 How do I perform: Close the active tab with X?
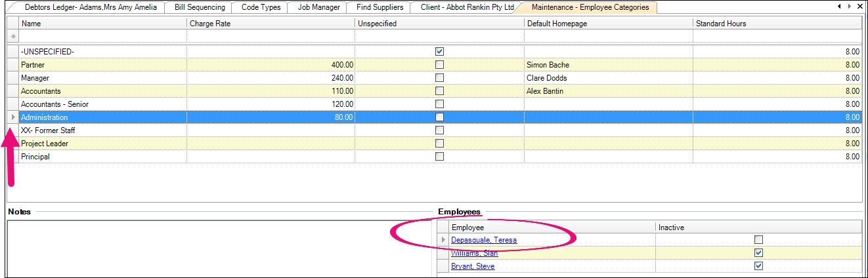pyautogui.click(x=859, y=7)
